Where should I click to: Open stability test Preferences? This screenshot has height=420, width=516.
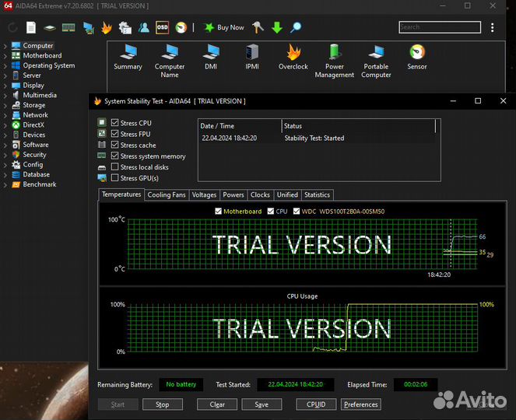pos(361,404)
